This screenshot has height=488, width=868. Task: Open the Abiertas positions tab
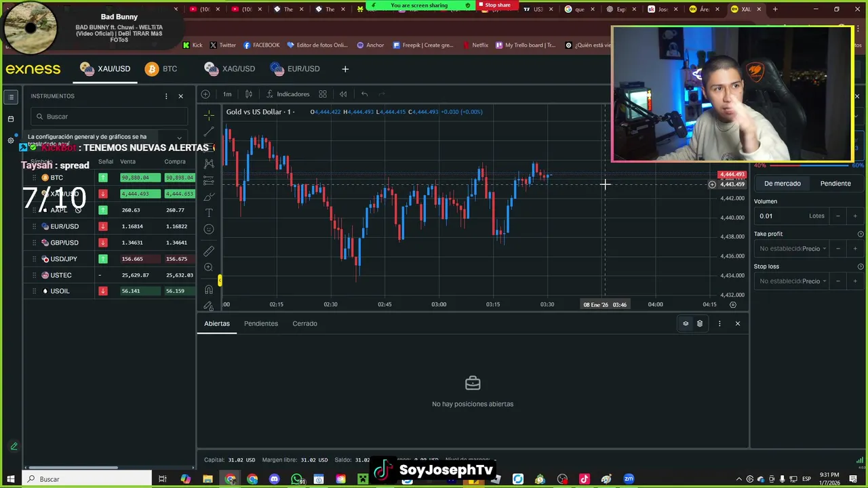point(217,323)
